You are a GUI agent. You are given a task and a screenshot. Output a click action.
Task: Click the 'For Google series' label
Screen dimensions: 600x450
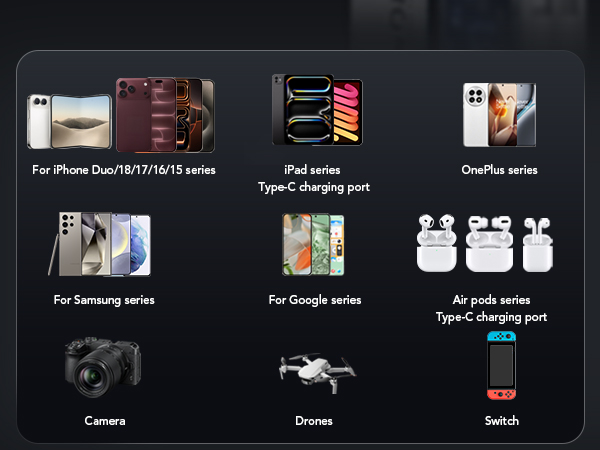tap(315, 300)
